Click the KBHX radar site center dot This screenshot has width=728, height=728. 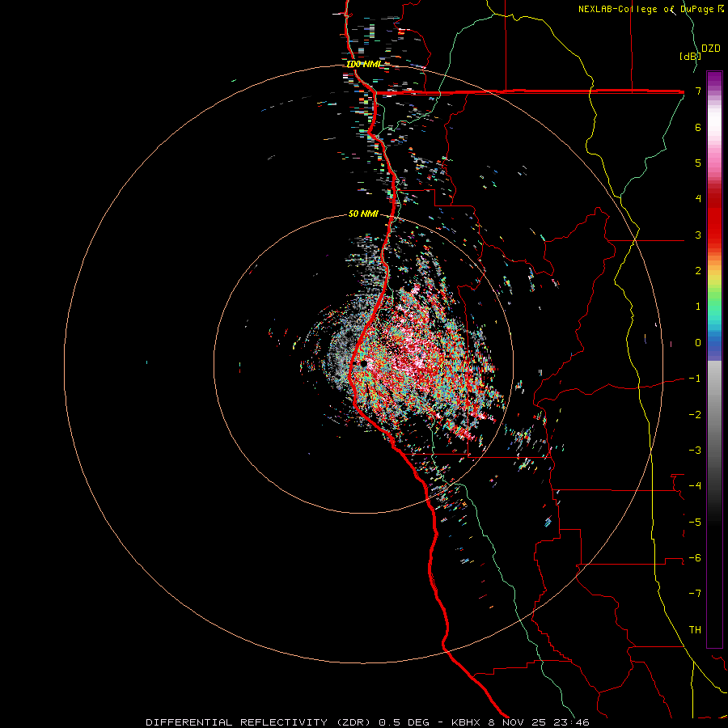coord(363,363)
